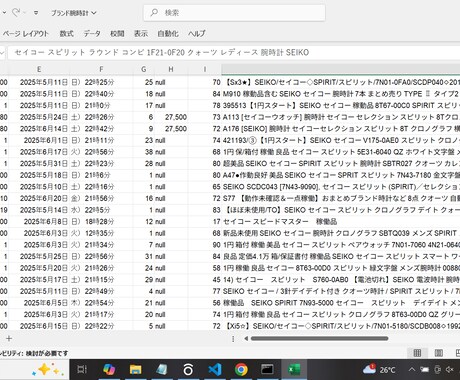Select cell starting 新品未使用 SEIKO セイコー 腕時計

pyautogui.click(x=341, y=233)
